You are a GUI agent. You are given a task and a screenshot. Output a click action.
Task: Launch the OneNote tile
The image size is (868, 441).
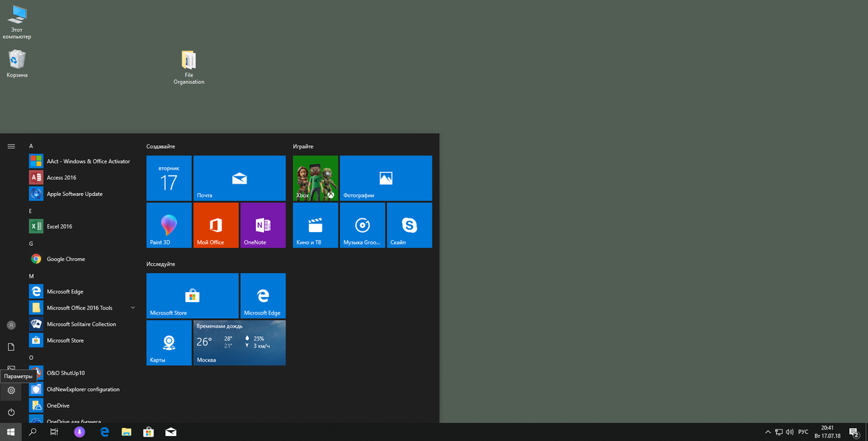tap(263, 225)
